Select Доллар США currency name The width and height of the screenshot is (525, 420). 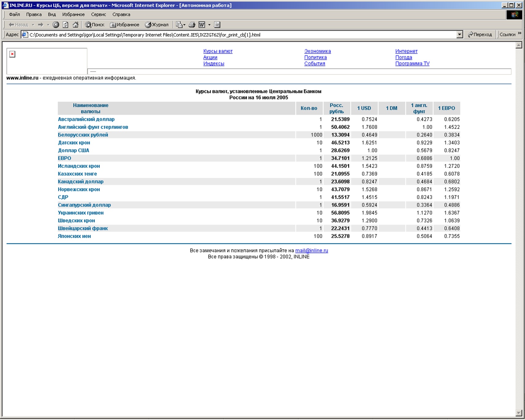point(73,150)
